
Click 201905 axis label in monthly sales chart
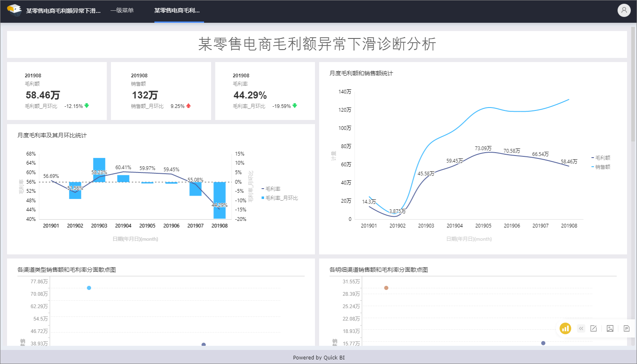point(483,226)
